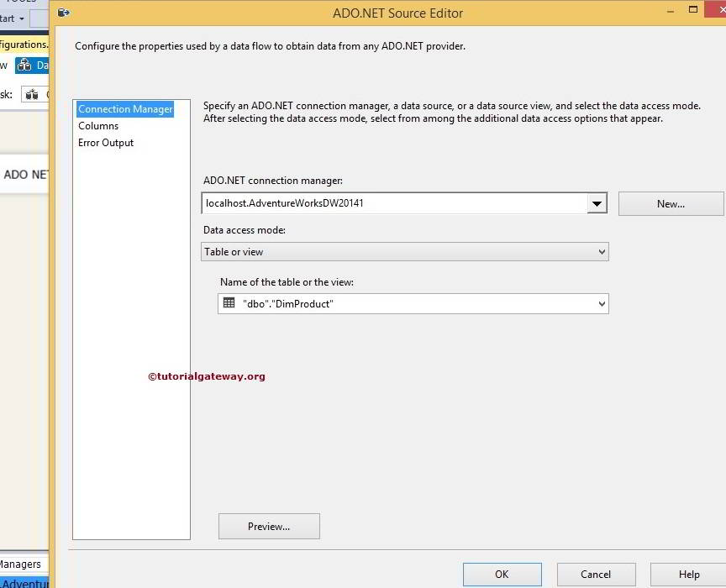Dismiss the dialog with Cancel
The image size is (726, 588).
pos(596,575)
